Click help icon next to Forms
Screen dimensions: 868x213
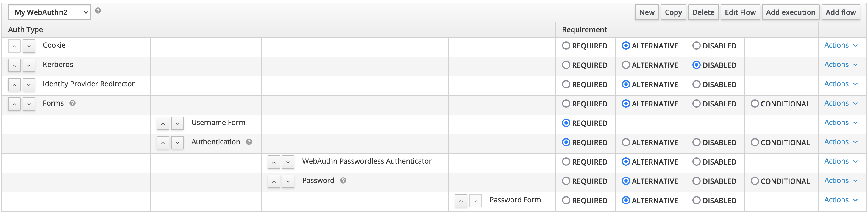72,103
